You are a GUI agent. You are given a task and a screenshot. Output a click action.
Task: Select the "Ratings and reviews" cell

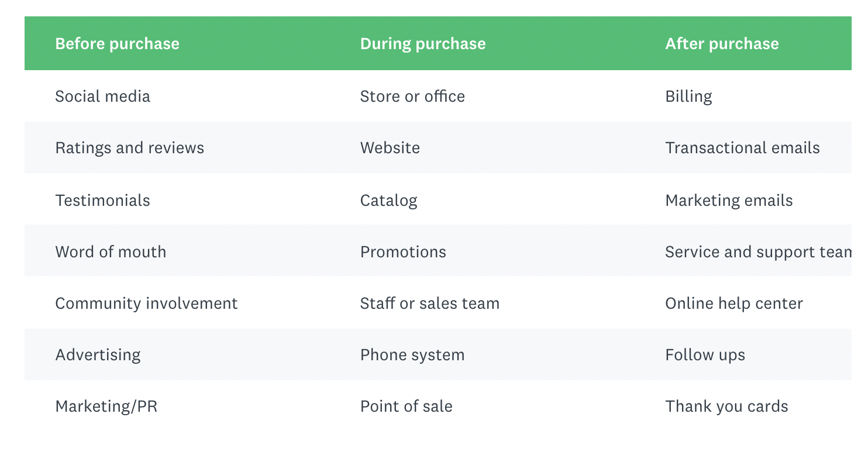[x=129, y=148]
